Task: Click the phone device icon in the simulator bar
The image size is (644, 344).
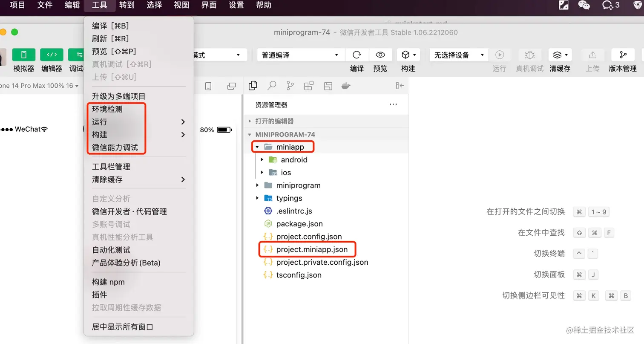Action: 208,86
